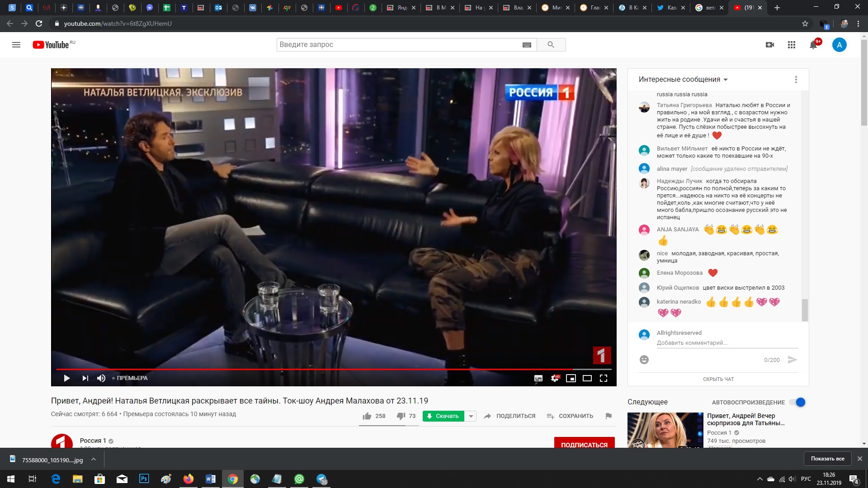Dislike the video with thumbs down
Viewport: 868px width, 488px height.
point(401,416)
